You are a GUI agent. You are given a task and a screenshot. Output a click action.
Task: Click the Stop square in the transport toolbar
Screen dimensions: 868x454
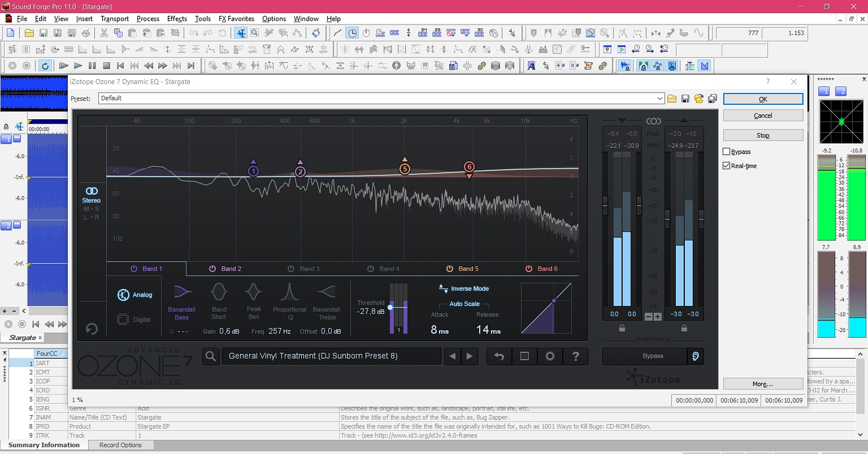tap(107, 66)
